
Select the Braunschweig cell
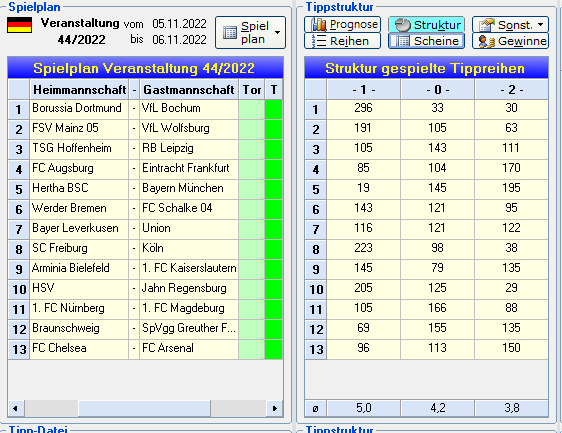[x=79, y=329]
